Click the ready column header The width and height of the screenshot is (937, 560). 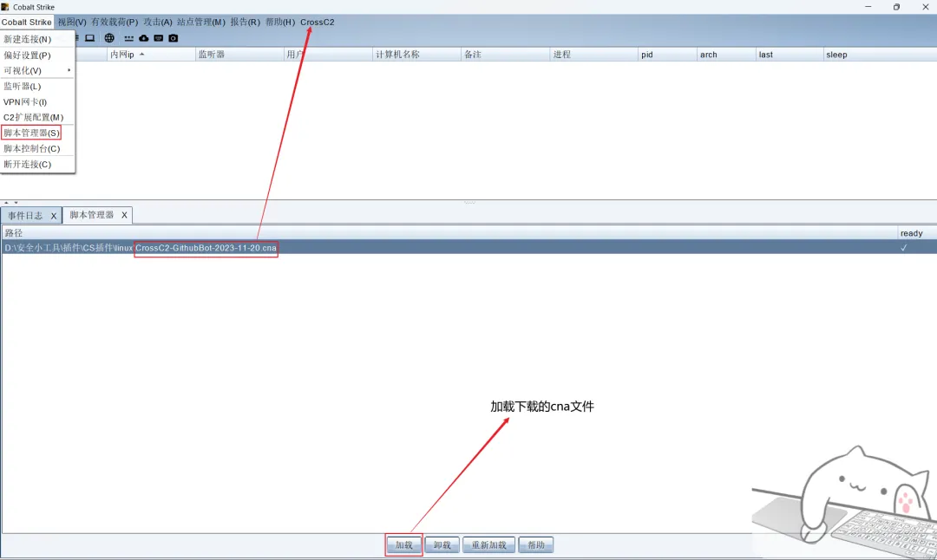coord(917,233)
